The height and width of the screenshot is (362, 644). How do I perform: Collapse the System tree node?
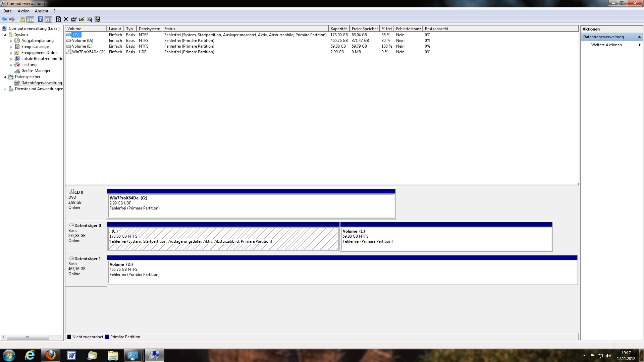[5, 35]
